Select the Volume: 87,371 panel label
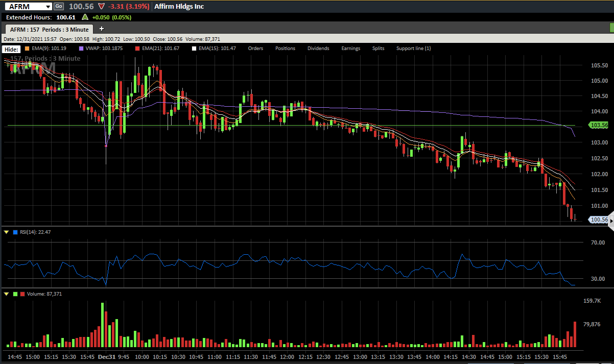The height and width of the screenshot is (364, 614). (x=44, y=294)
